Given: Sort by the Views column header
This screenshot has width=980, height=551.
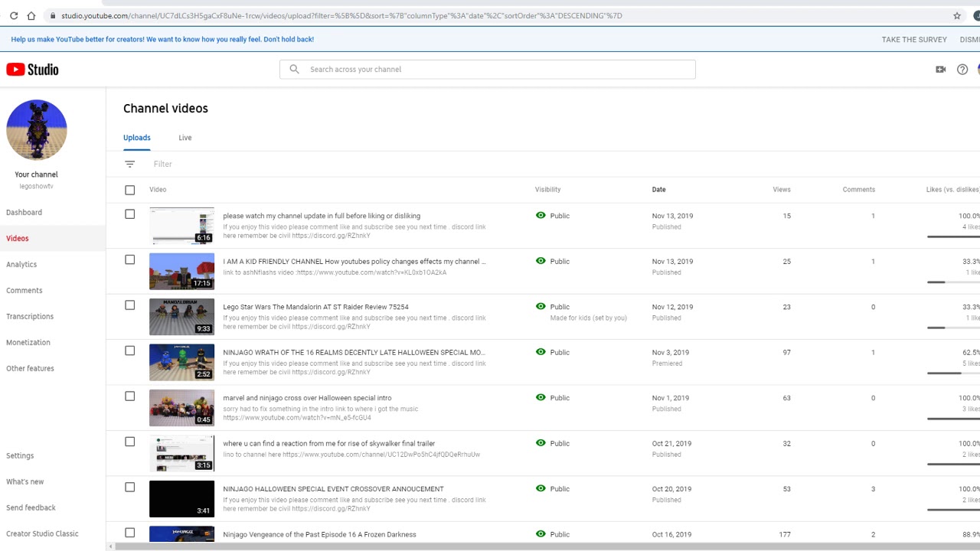Looking at the screenshot, I should [x=782, y=190].
